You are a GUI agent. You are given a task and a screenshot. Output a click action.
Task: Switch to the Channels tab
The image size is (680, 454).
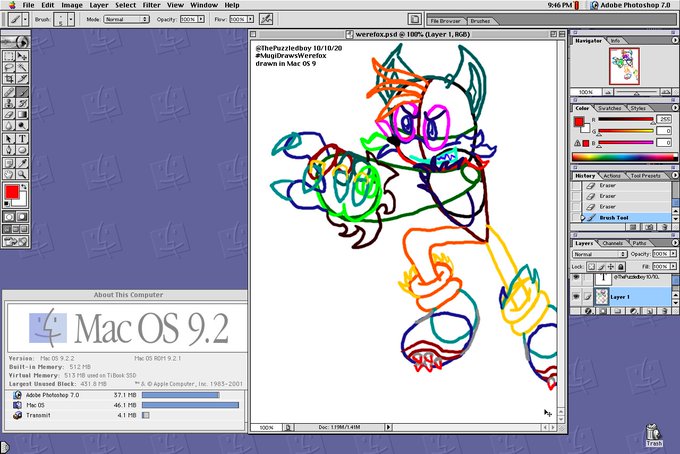pos(612,243)
